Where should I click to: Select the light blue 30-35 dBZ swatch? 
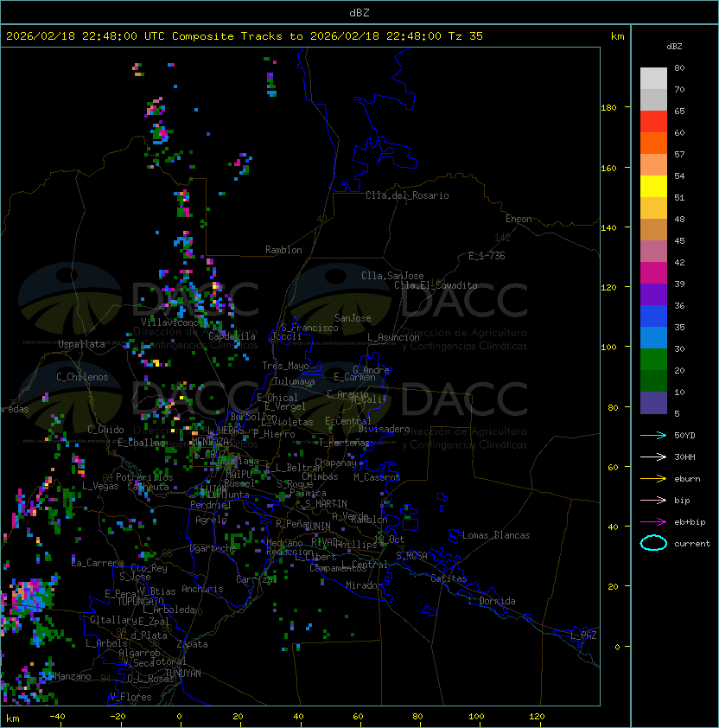click(x=653, y=337)
